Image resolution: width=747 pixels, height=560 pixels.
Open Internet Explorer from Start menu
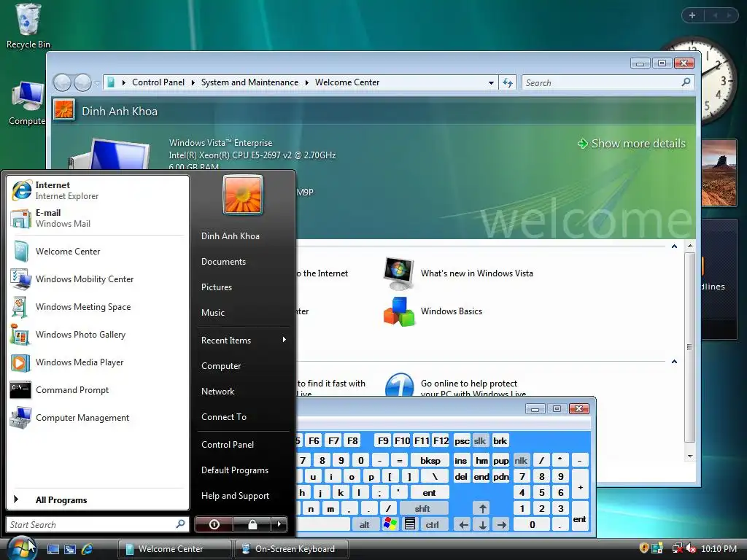click(x=98, y=190)
